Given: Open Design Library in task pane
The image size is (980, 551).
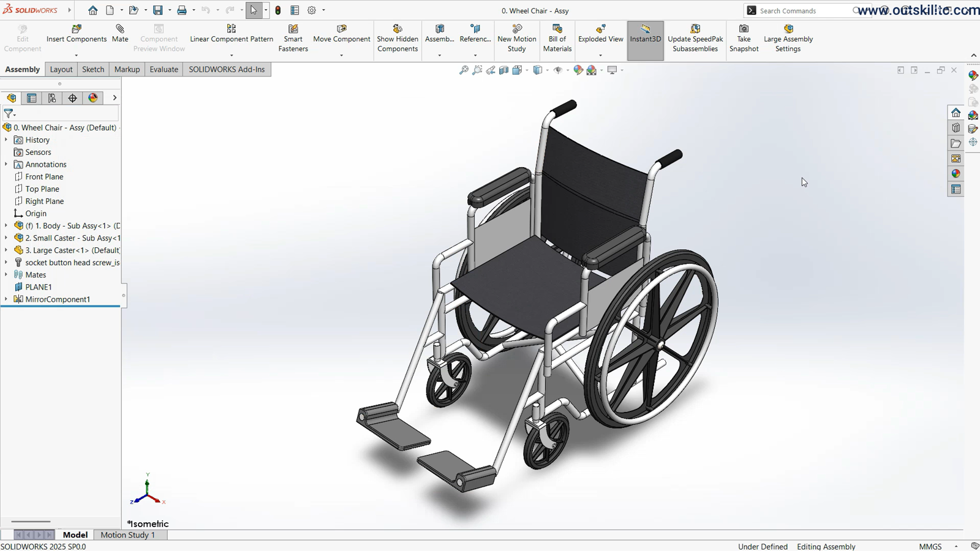Looking at the screenshot, I should coord(956,128).
